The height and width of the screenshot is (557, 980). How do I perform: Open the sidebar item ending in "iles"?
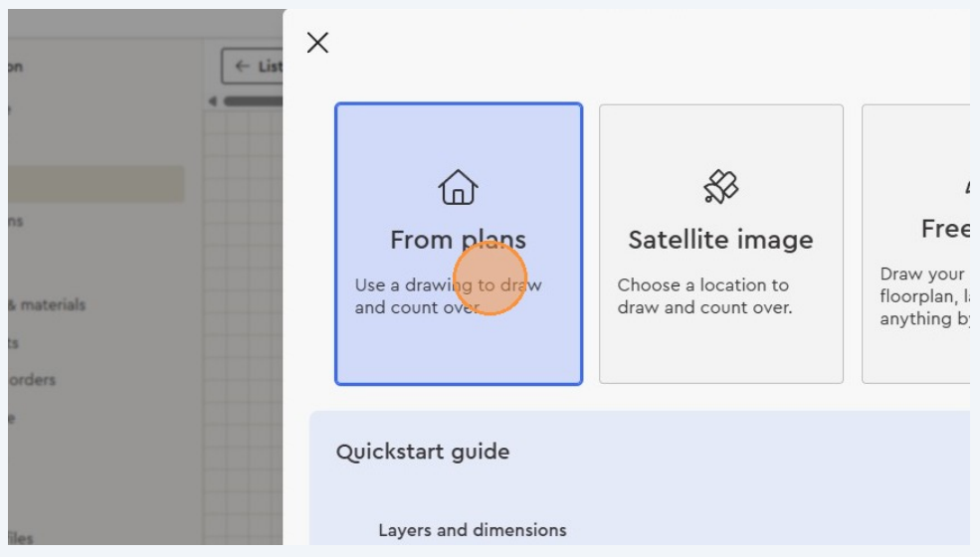tap(21, 538)
